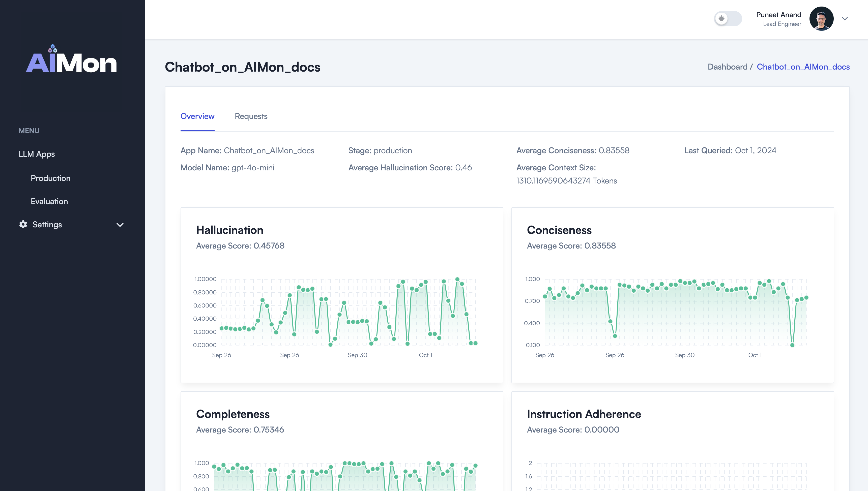Click the Conciseness chart's lowest data point
The height and width of the screenshot is (491, 868).
[x=792, y=345]
